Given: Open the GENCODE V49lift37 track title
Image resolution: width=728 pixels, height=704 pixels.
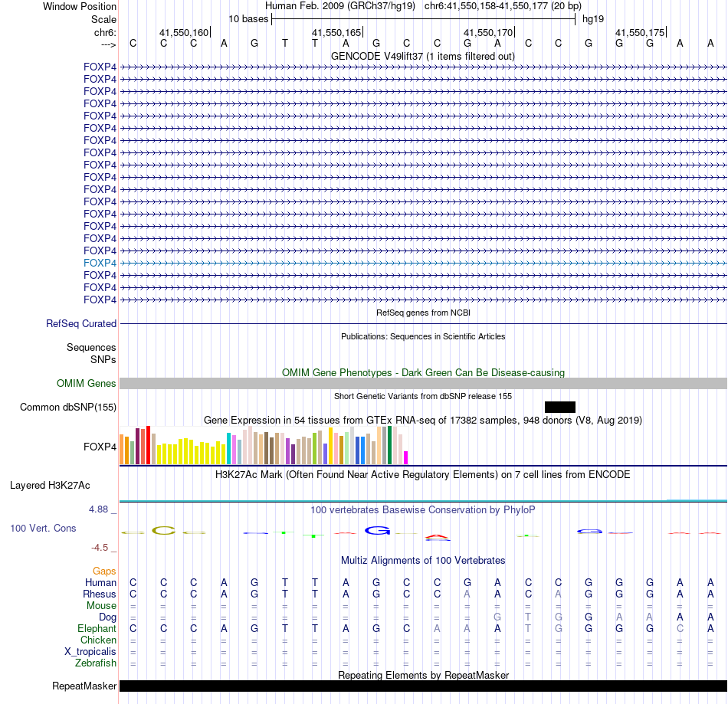Looking at the screenshot, I should [x=422, y=56].
